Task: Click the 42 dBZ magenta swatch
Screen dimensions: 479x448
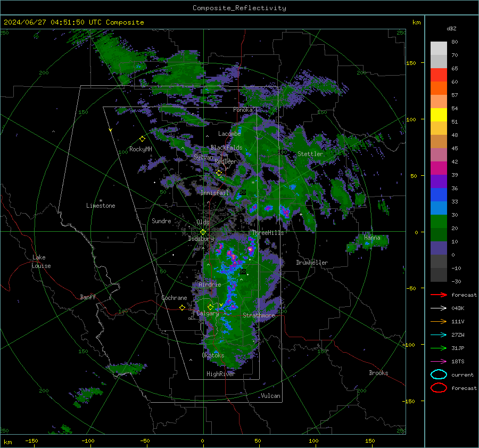Action: (x=439, y=168)
